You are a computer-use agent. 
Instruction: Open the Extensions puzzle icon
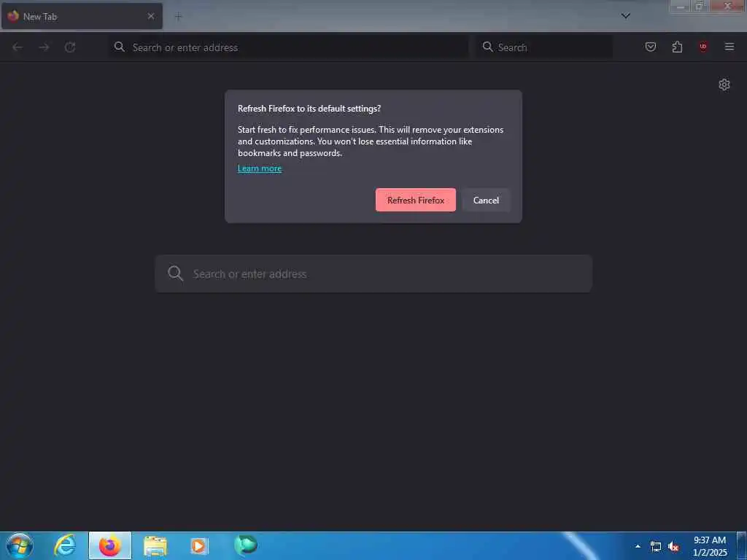tap(677, 47)
